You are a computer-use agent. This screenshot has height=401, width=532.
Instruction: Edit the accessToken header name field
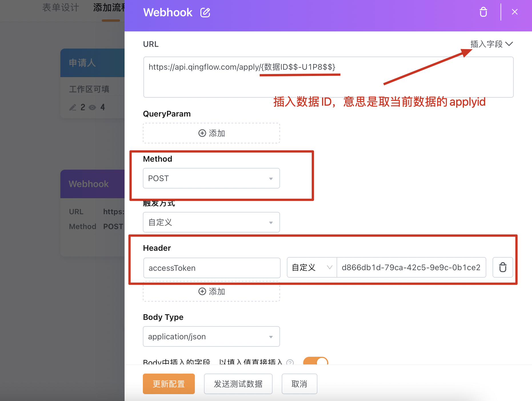[212, 268]
